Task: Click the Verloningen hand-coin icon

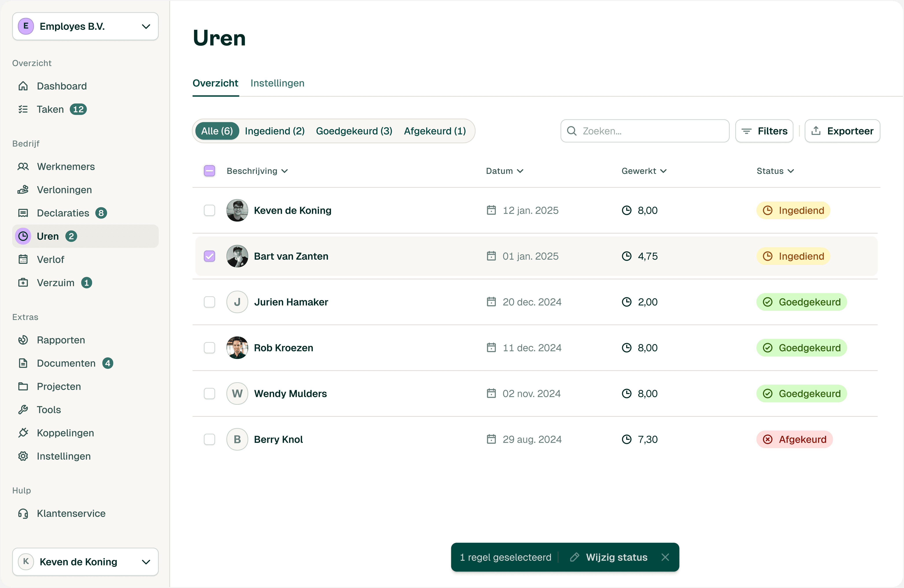Action: (23, 189)
